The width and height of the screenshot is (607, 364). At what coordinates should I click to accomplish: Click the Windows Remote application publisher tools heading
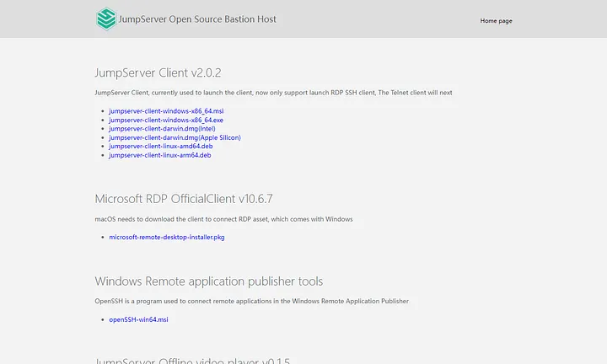(x=209, y=281)
